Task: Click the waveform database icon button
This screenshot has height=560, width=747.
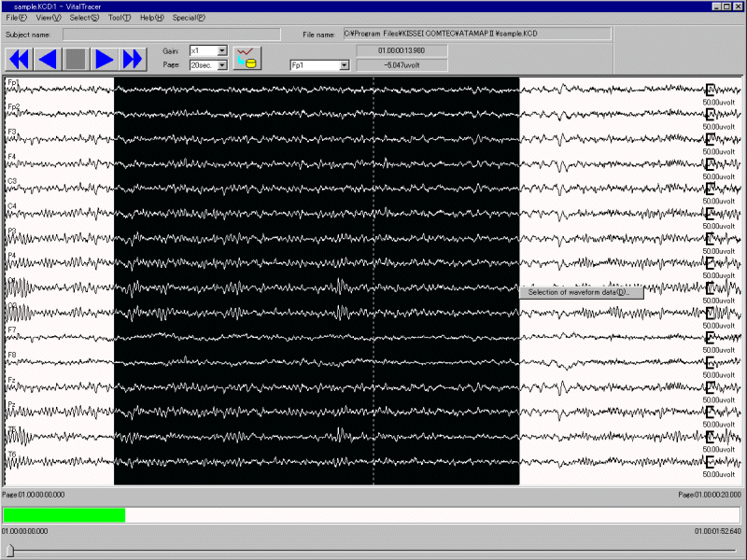Action: point(247,57)
